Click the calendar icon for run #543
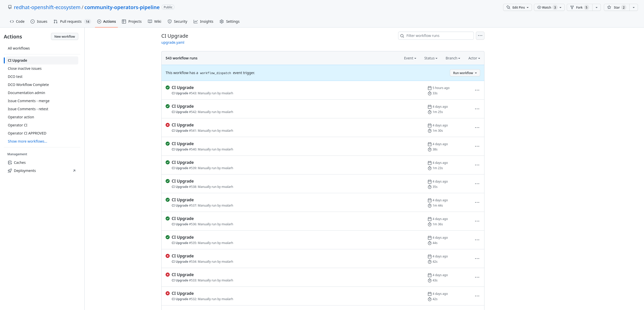The width and height of the screenshot is (644, 310). pyautogui.click(x=429, y=88)
